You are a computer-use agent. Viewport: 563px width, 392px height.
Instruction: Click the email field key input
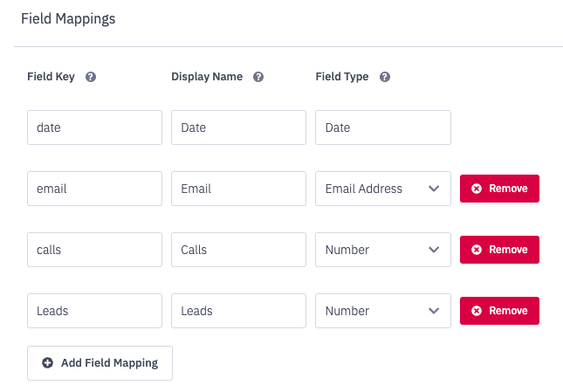pyautogui.click(x=94, y=189)
